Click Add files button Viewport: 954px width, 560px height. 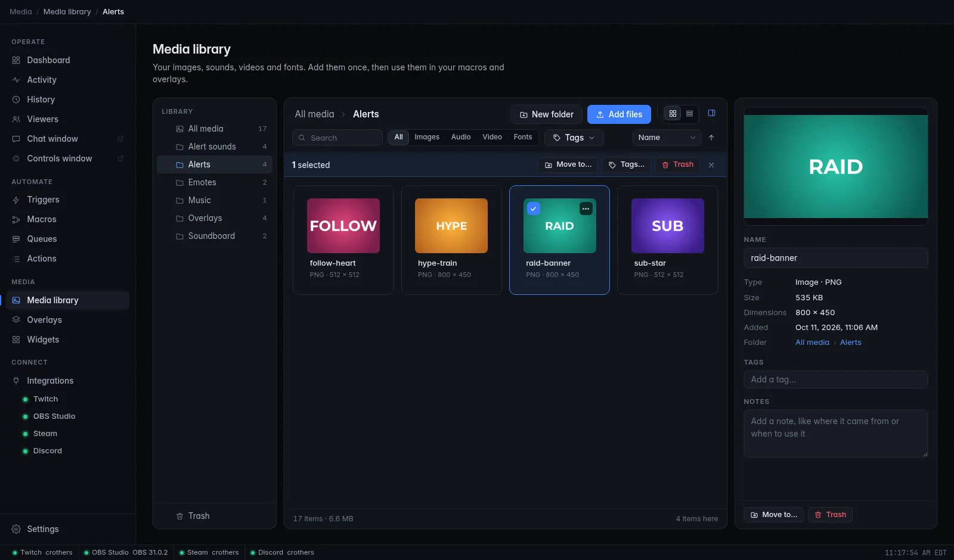tap(619, 114)
